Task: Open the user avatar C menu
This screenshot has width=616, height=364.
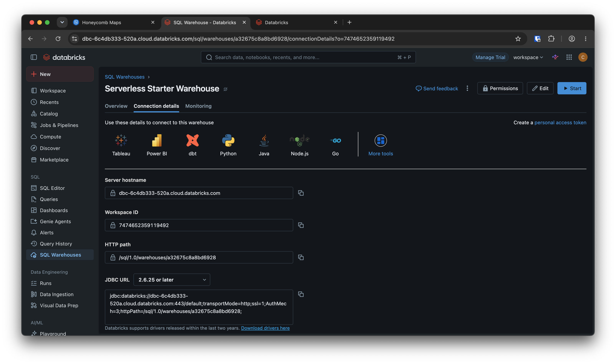Action: click(583, 57)
